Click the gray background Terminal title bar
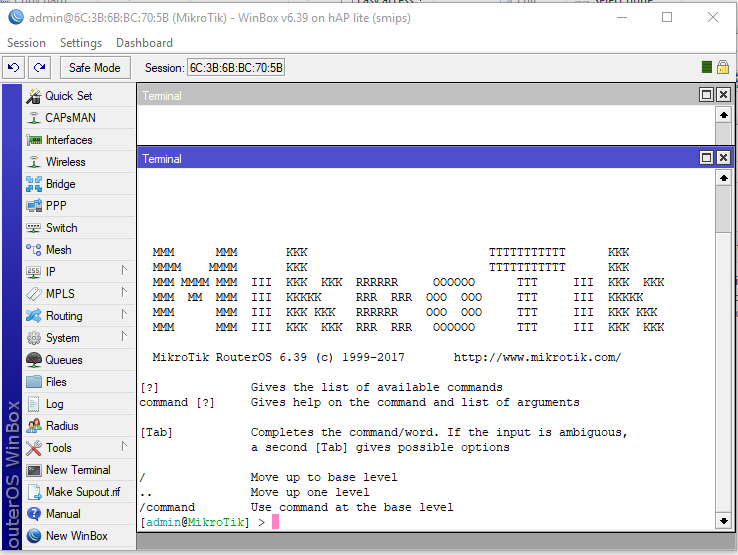The image size is (738, 555). (x=417, y=96)
